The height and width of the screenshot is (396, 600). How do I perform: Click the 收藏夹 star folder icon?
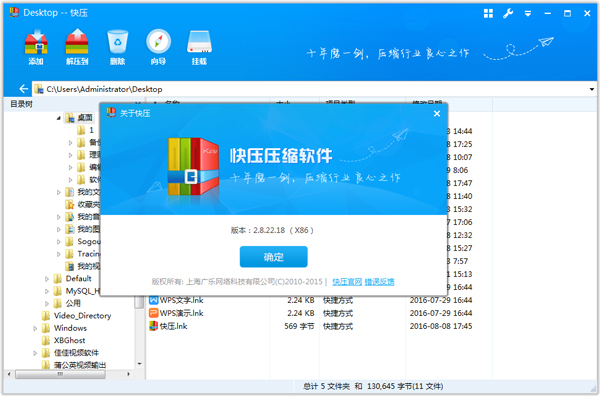click(x=70, y=204)
